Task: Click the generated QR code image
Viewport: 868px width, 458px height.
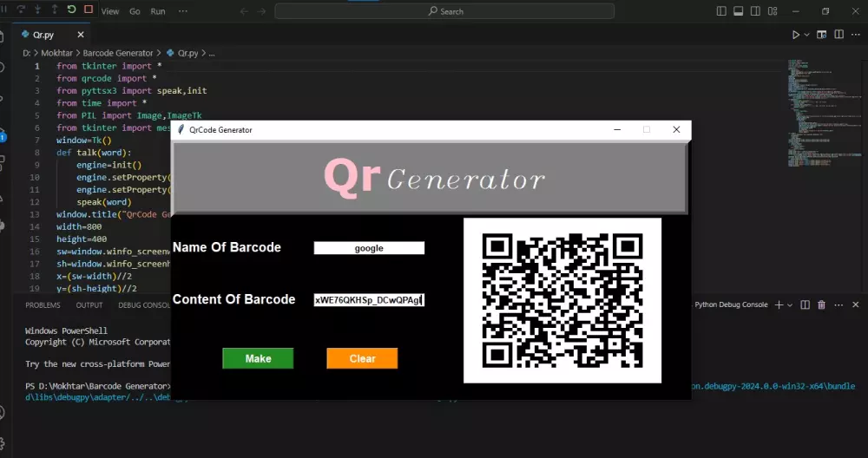Action: point(562,300)
